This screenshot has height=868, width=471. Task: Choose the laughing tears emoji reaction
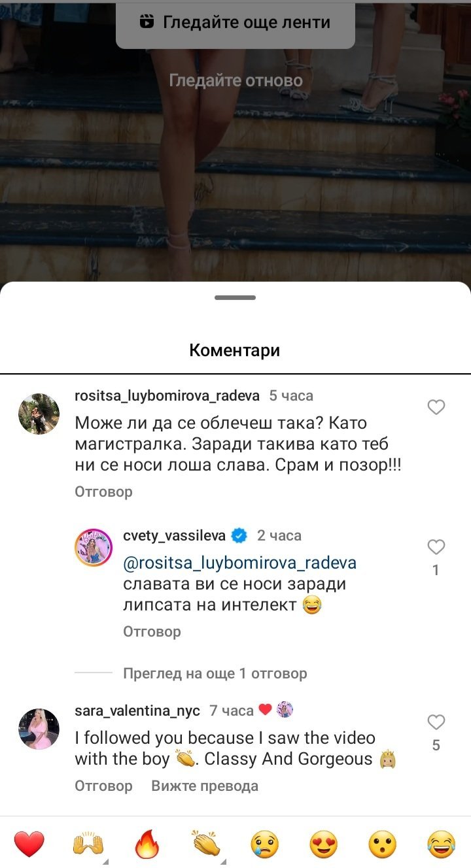pyautogui.click(x=442, y=844)
